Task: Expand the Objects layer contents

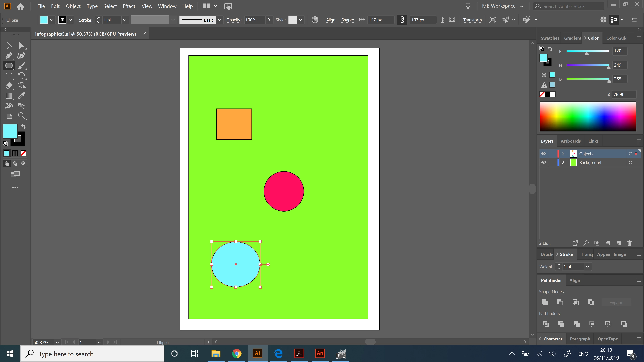Action: click(x=563, y=154)
